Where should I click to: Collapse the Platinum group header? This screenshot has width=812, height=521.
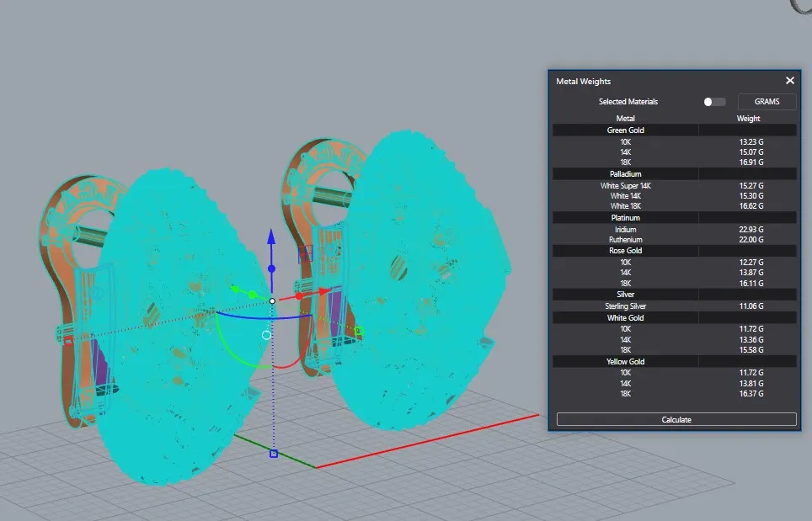click(626, 218)
